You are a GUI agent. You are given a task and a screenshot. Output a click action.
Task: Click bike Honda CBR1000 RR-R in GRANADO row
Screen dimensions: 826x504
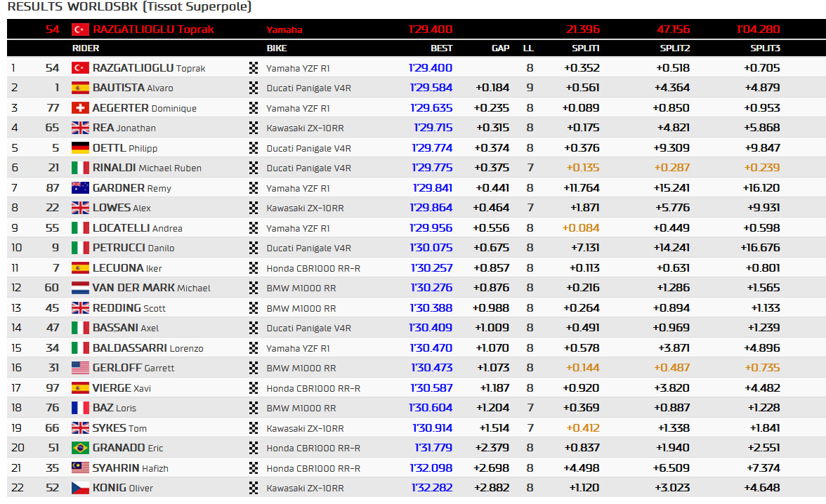(313, 448)
